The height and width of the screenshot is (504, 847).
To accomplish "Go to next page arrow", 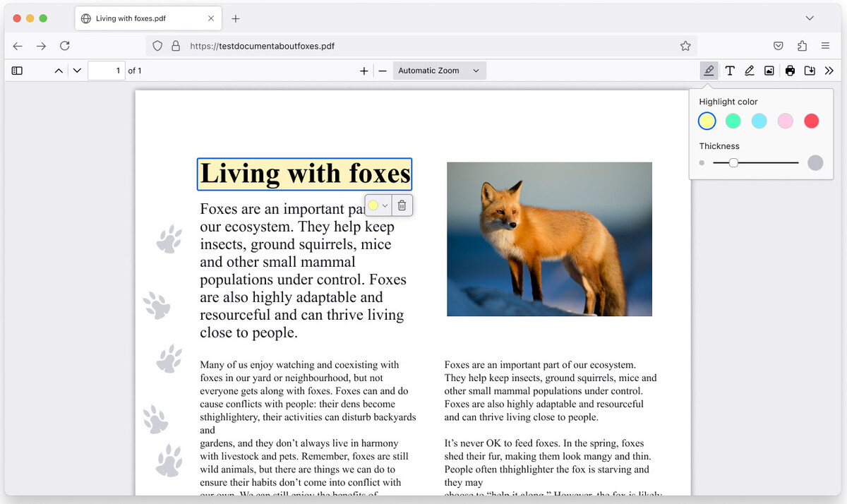I will pyautogui.click(x=77, y=71).
